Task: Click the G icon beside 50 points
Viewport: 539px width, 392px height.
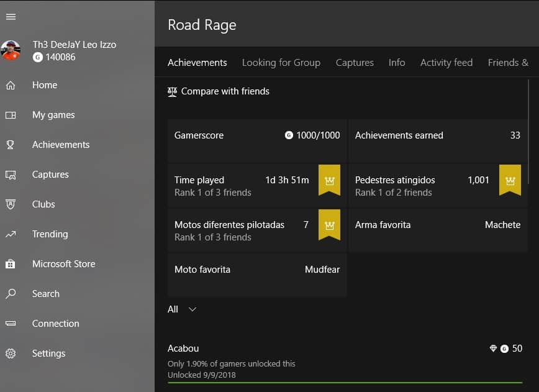Action: 504,349
